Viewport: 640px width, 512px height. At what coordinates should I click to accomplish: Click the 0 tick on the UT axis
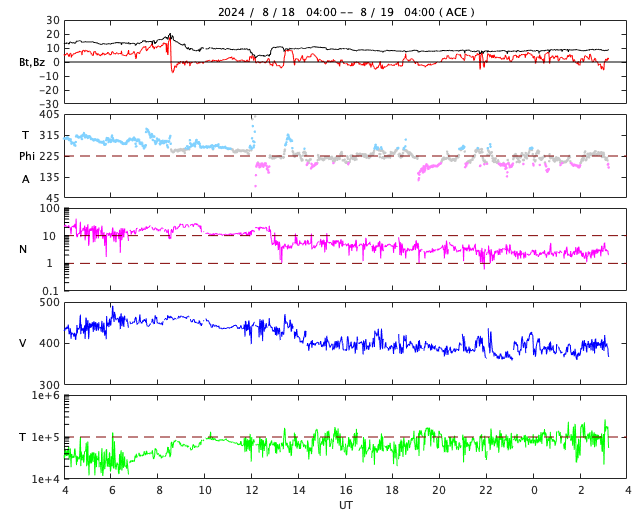[534, 490]
